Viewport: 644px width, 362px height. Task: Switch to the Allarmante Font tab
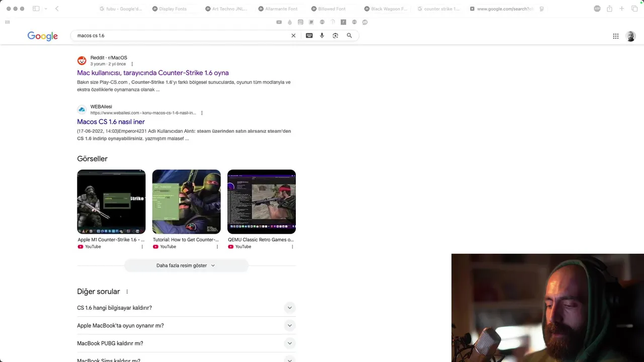(279, 9)
